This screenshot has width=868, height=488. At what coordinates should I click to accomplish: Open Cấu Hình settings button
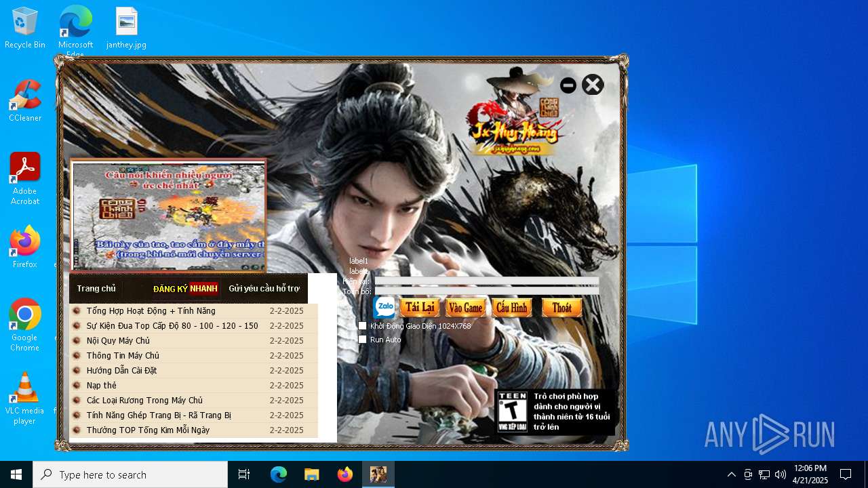click(512, 308)
